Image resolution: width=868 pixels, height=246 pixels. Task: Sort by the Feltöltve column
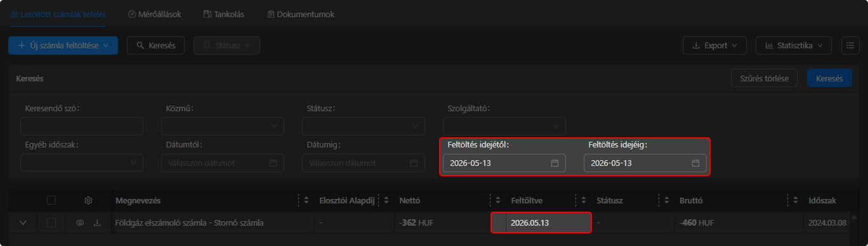pos(584,200)
